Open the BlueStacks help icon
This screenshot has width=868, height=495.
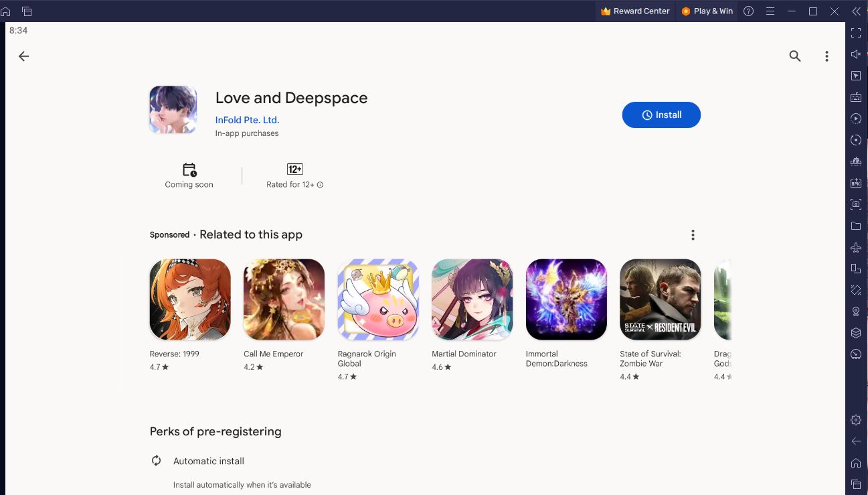tap(749, 11)
